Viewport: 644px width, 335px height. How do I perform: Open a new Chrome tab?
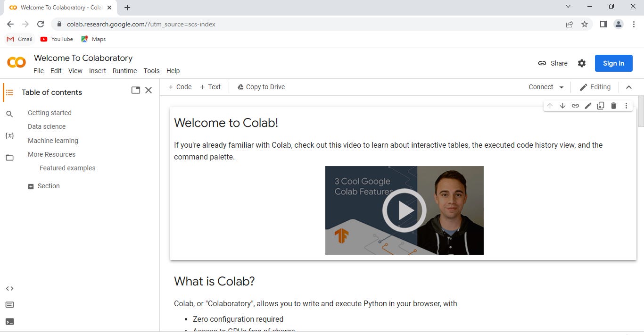(127, 8)
